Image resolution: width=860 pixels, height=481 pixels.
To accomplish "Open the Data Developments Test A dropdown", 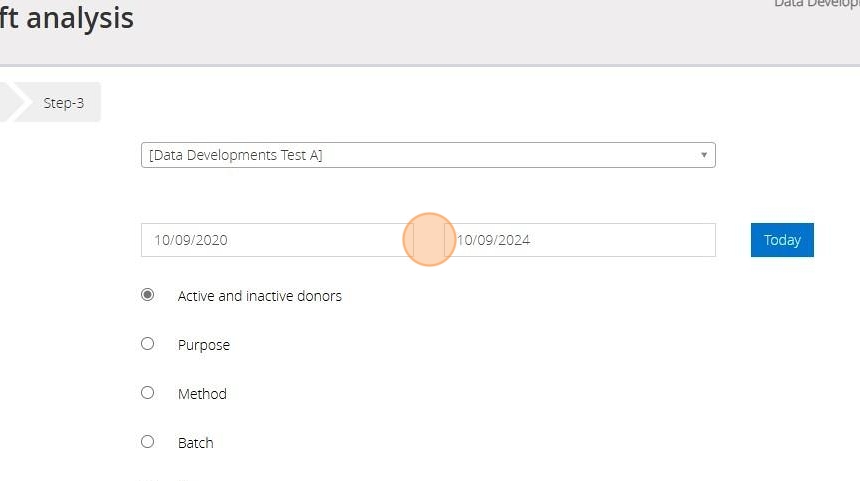I will click(420, 155).
